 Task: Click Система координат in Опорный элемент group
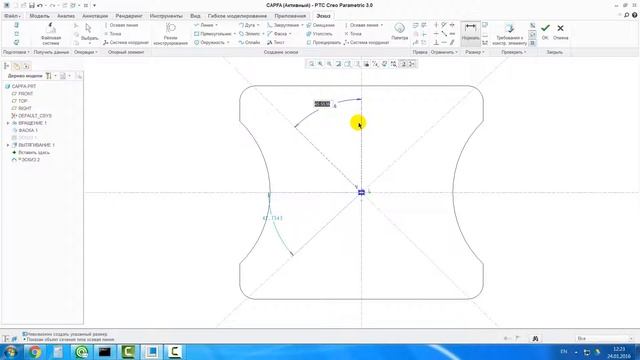click(x=126, y=42)
